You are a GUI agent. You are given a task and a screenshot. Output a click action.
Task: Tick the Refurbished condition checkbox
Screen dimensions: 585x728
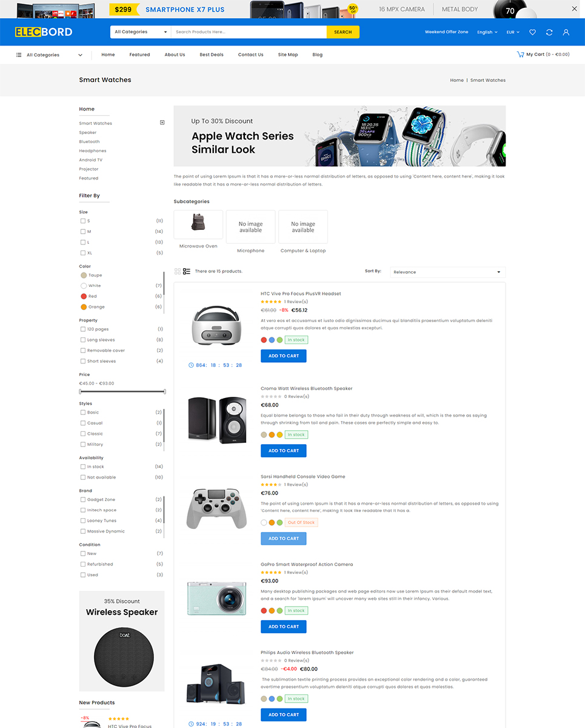click(x=83, y=564)
